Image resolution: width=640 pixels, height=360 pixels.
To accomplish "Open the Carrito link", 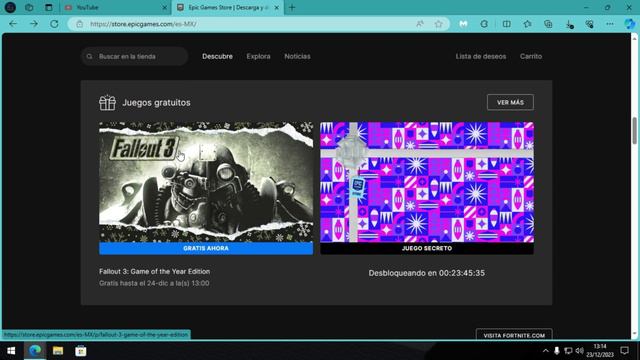I will (x=531, y=56).
